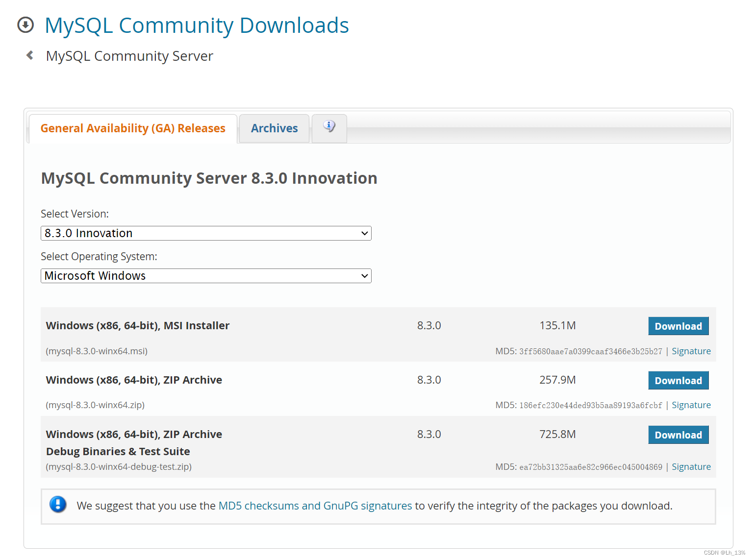Open Signature link for mysql-8.3.0-winx64.zip
The image size is (753, 560).
click(x=691, y=405)
